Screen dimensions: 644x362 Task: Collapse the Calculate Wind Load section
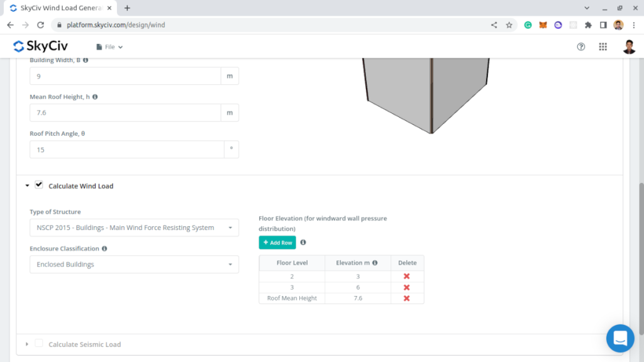27,186
